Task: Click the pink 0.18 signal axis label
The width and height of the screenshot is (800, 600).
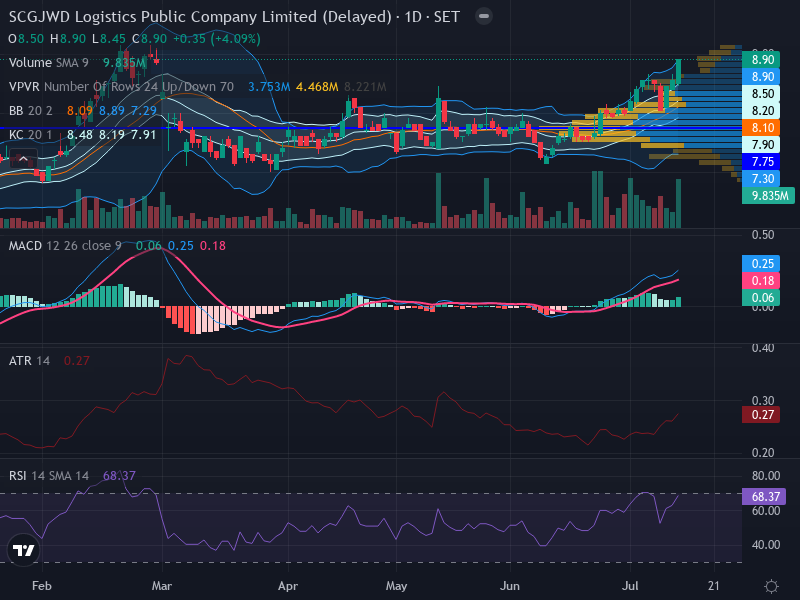Action: tap(761, 281)
